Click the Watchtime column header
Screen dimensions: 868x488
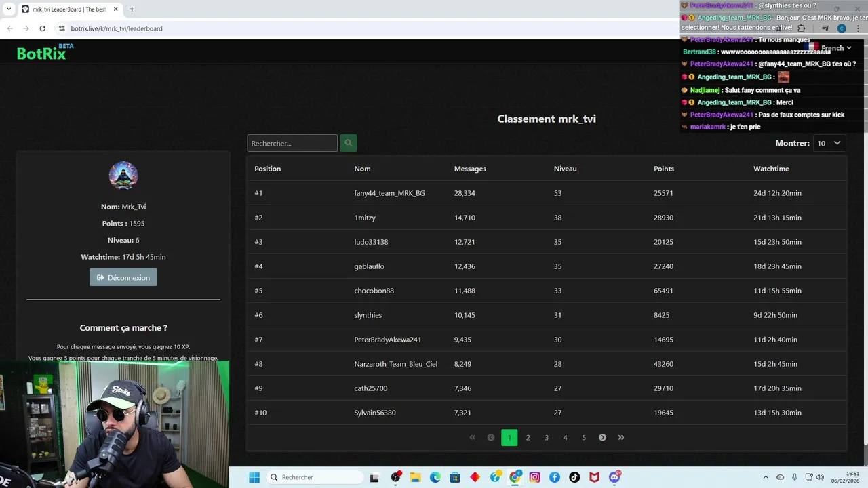pyautogui.click(x=771, y=169)
